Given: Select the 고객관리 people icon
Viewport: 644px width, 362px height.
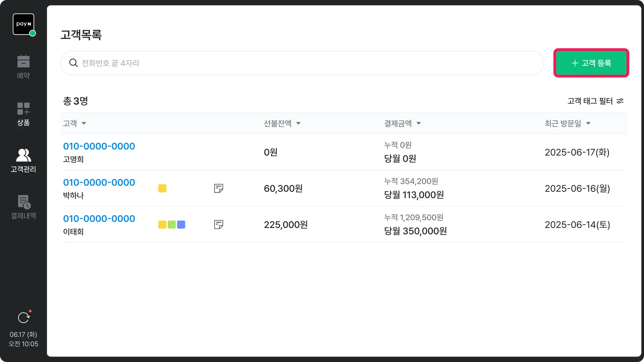Looking at the screenshot, I should 23,155.
